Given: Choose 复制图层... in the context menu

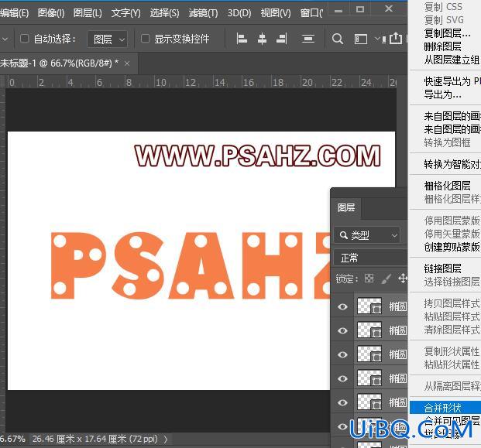Looking at the screenshot, I should pyautogui.click(x=447, y=33).
